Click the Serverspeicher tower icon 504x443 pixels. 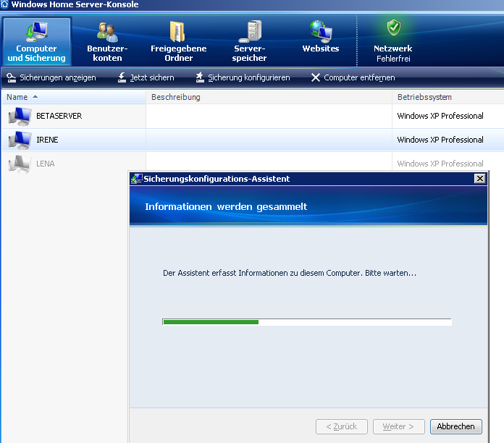click(251, 31)
